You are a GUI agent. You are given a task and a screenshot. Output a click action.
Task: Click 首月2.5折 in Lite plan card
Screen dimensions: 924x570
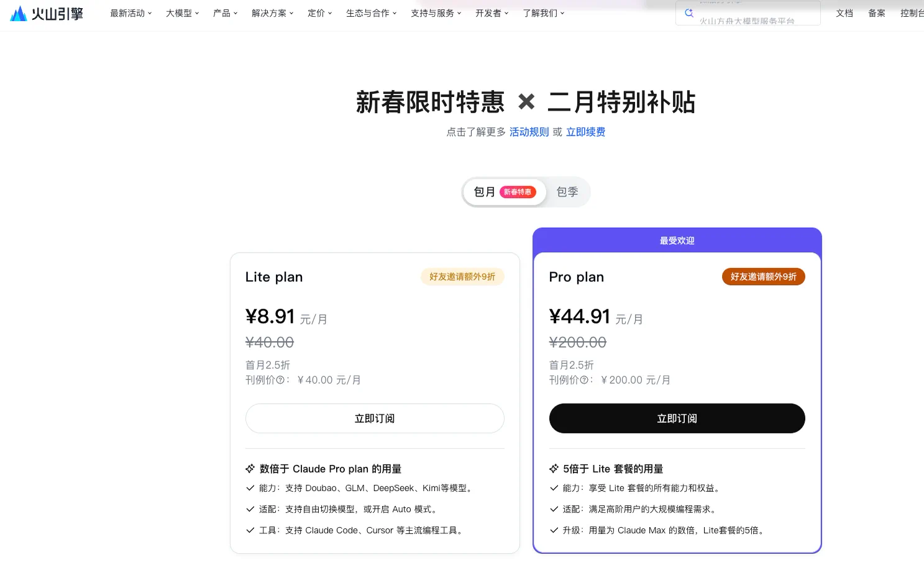tap(268, 365)
